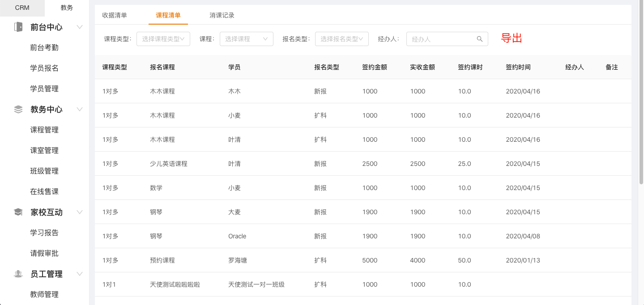This screenshot has width=644, height=305.
Task: Collapse the 前台中心 menu section
Action: click(80, 27)
